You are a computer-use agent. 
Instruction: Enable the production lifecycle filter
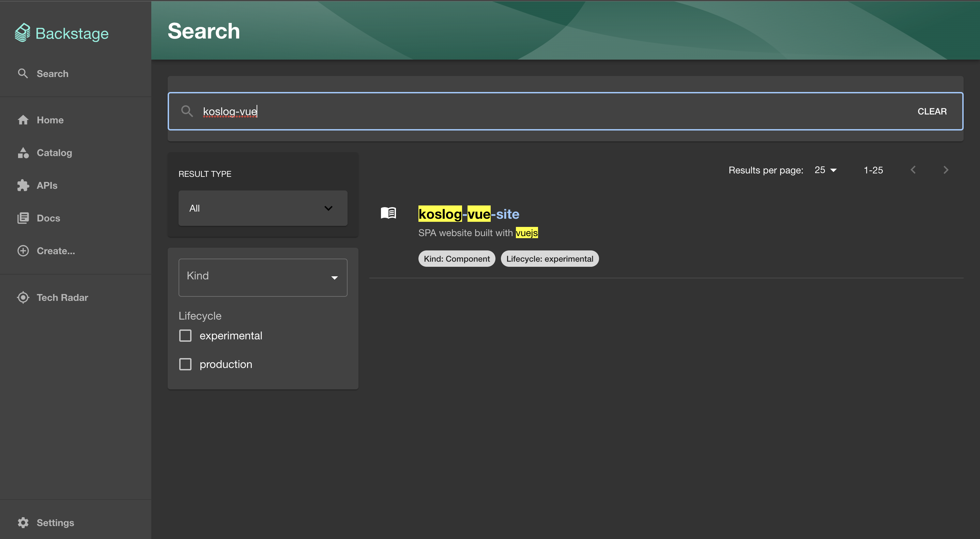[x=185, y=363]
